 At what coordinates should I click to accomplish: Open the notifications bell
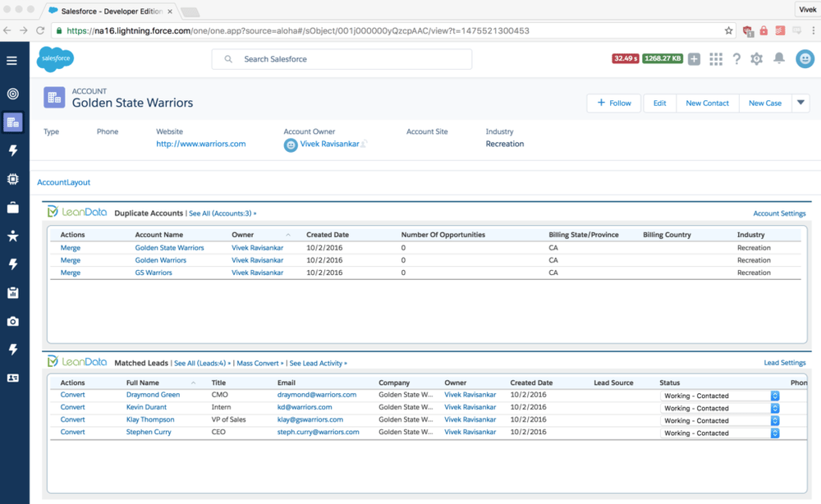(x=779, y=58)
